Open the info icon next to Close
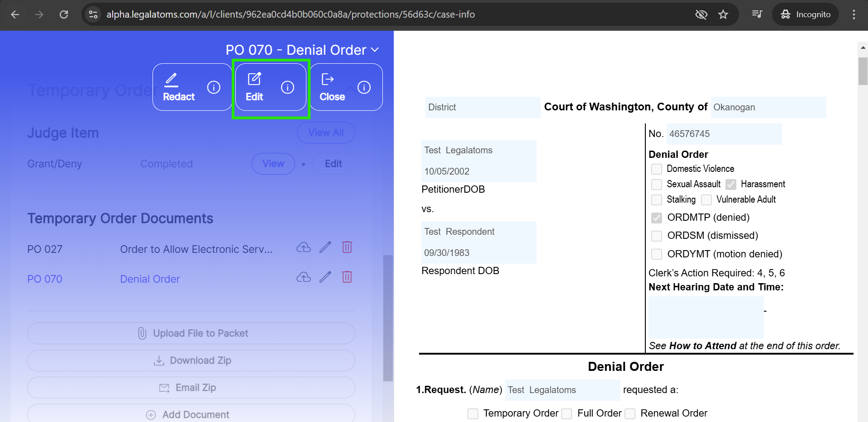Viewport: 868px width, 422px height. tap(364, 87)
